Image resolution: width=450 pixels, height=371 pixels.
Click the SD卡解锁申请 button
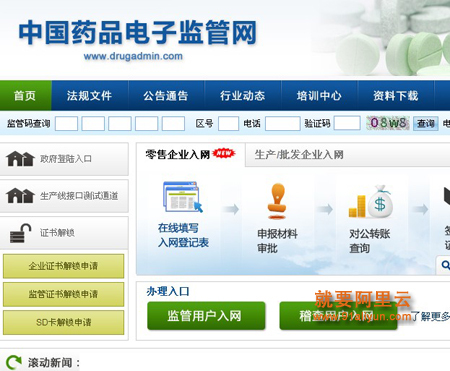[x=63, y=322]
